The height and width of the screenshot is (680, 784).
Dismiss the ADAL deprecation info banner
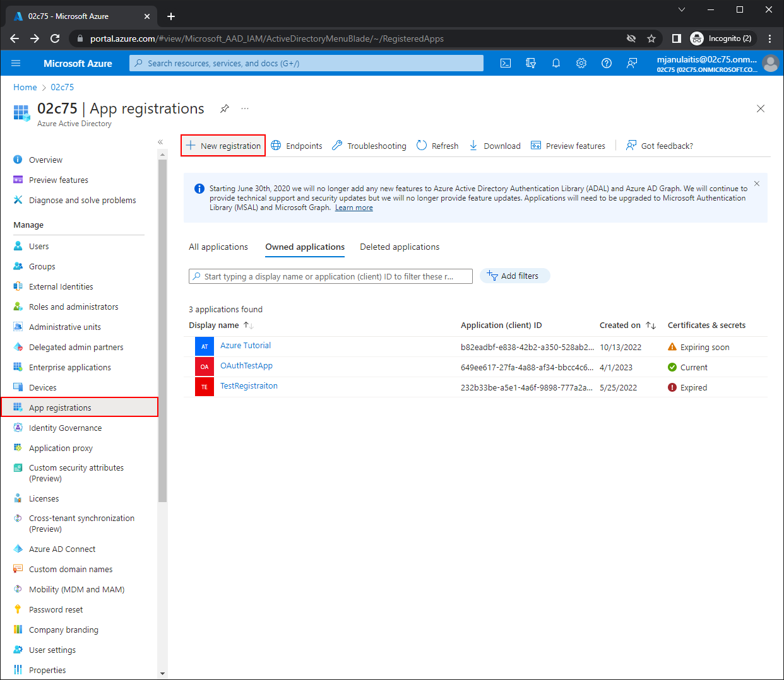click(x=756, y=184)
